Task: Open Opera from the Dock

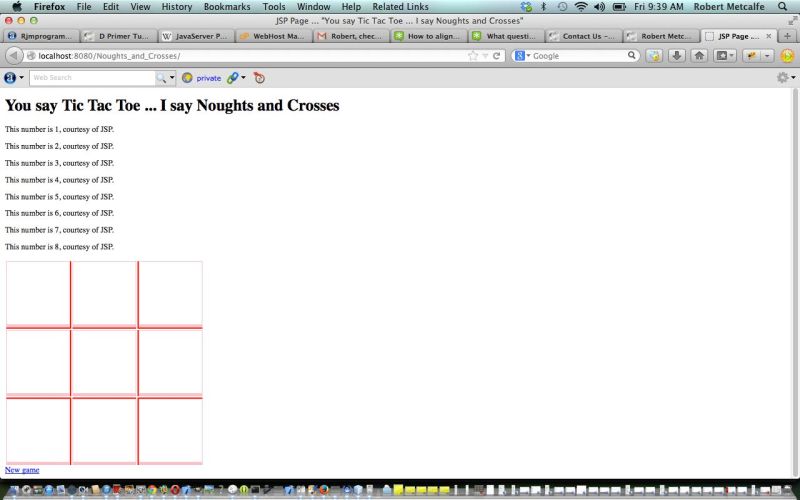Action: coord(175,490)
